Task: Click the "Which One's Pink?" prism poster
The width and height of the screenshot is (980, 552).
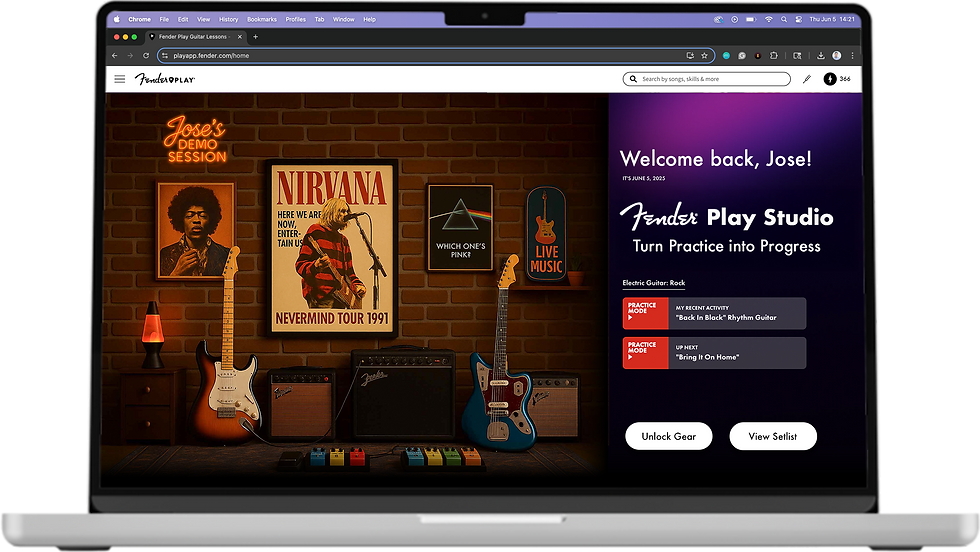Action: click(461, 228)
